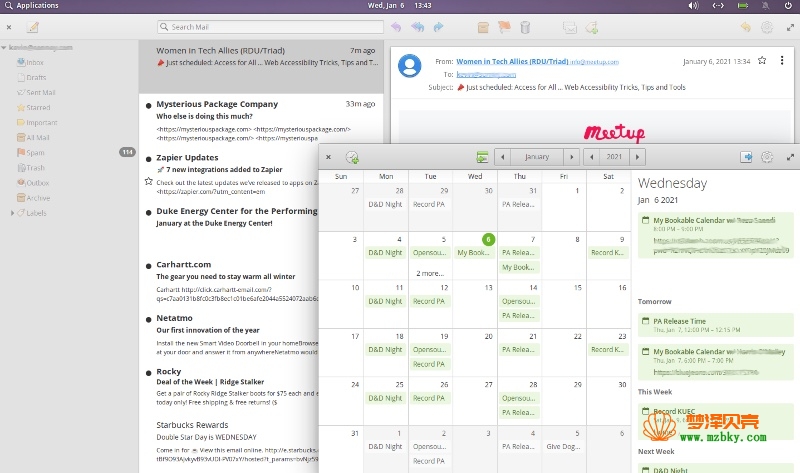Click the Reply arrow in Mail toolbar
This screenshot has height=473, width=800.
[x=396, y=27]
